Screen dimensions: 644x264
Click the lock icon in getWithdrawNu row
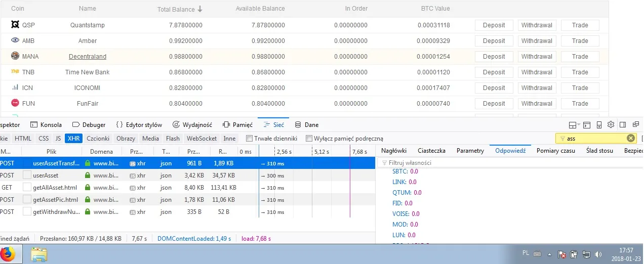click(88, 212)
